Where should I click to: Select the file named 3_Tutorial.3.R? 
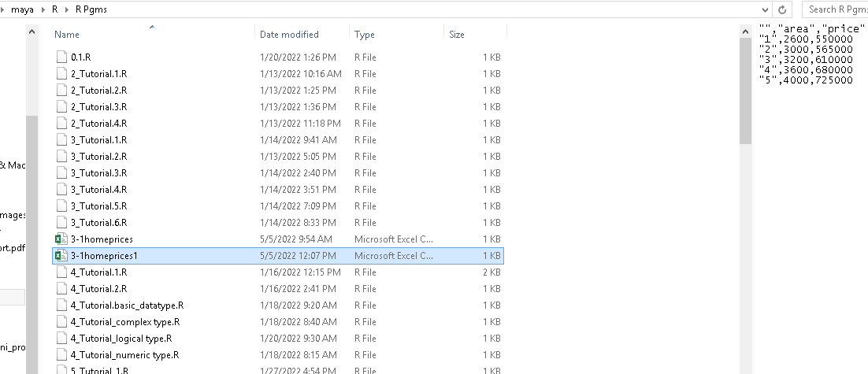pyautogui.click(x=98, y=173)
